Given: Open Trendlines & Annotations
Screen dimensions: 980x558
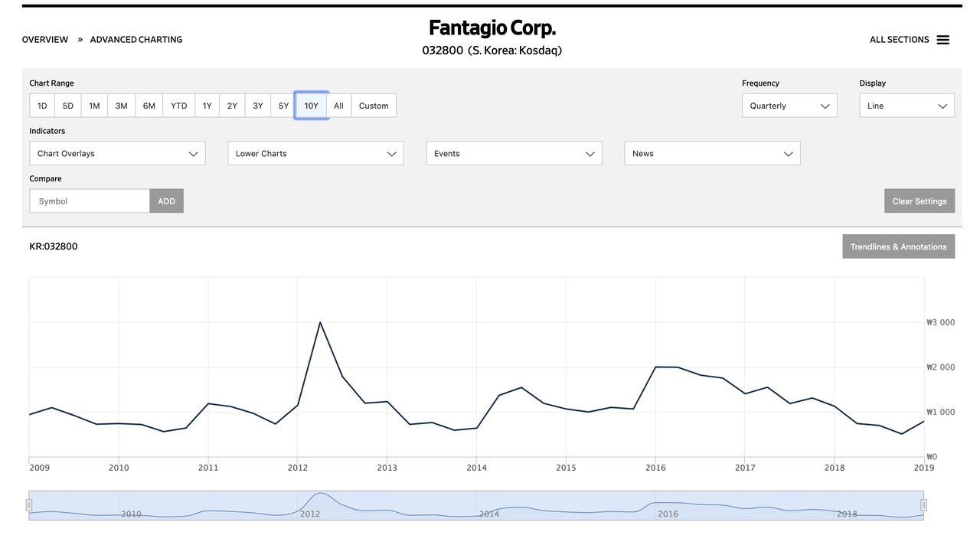Looking at the screenshot, I should pyautogui.click(x=898, y=246).
